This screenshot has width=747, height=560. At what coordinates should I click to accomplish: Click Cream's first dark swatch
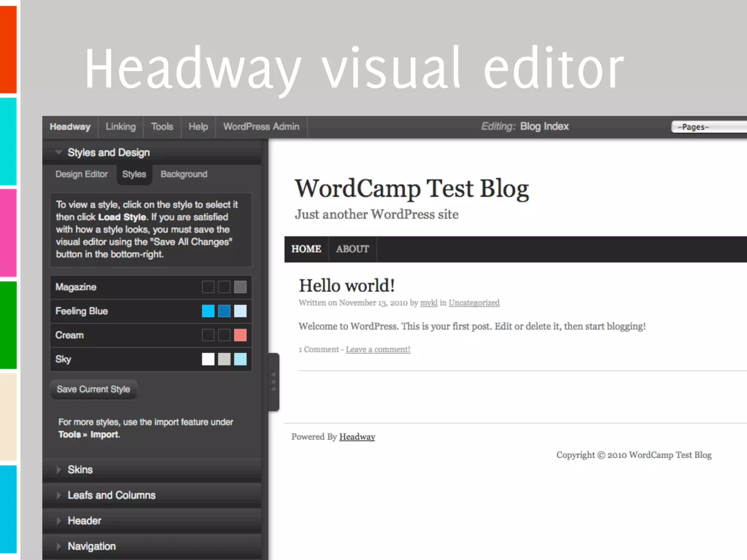tap(208, 335)
